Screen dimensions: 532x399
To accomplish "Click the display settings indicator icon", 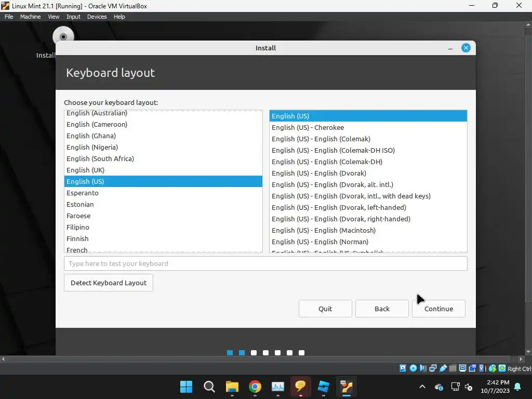I will pyautogui.click(x=462, y=368).
